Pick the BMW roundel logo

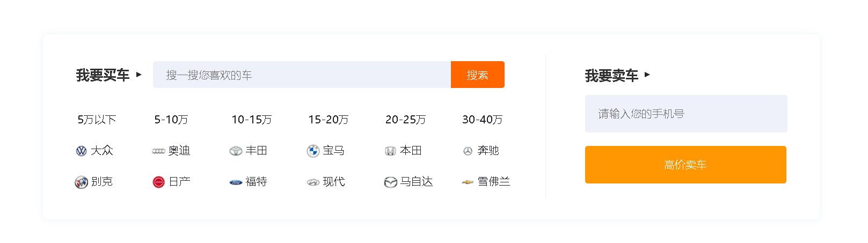point(313,151)
